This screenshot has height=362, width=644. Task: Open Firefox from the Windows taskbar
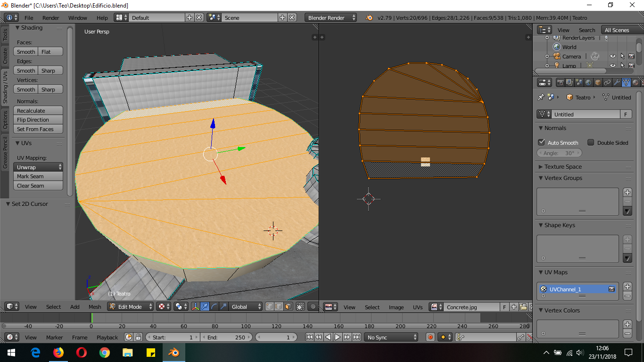(x=58, y=352)
